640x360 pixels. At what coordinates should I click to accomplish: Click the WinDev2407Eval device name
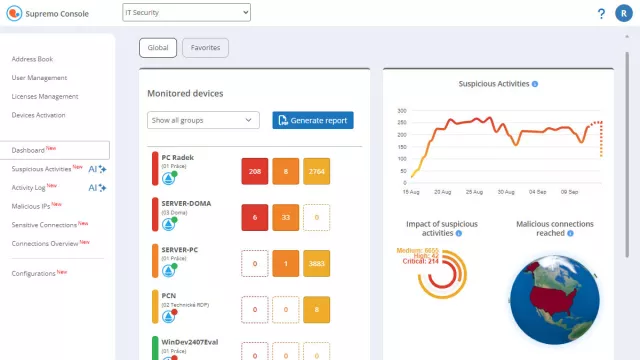click(190, 342)
